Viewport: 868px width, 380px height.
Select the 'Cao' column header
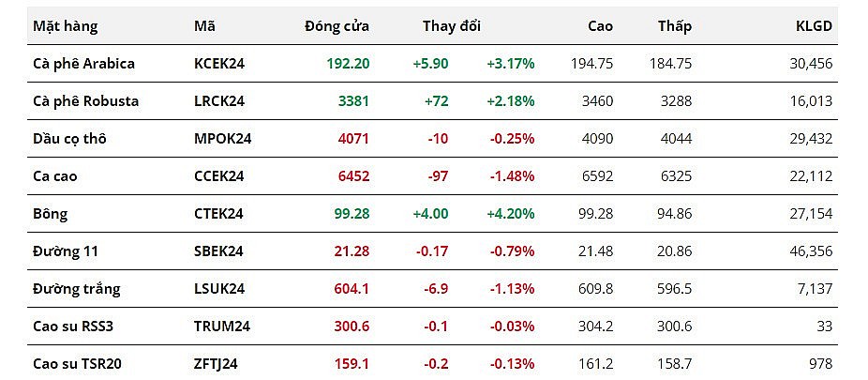[x=600, y=26]
